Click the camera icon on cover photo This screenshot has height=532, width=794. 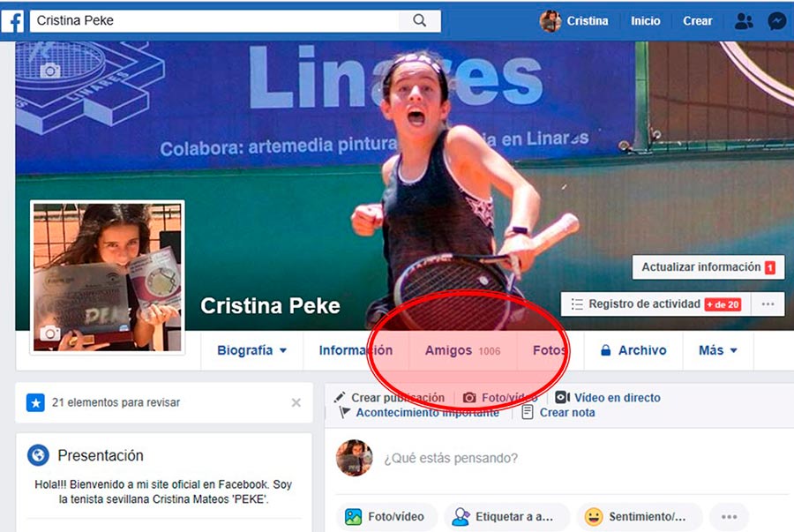50,70
